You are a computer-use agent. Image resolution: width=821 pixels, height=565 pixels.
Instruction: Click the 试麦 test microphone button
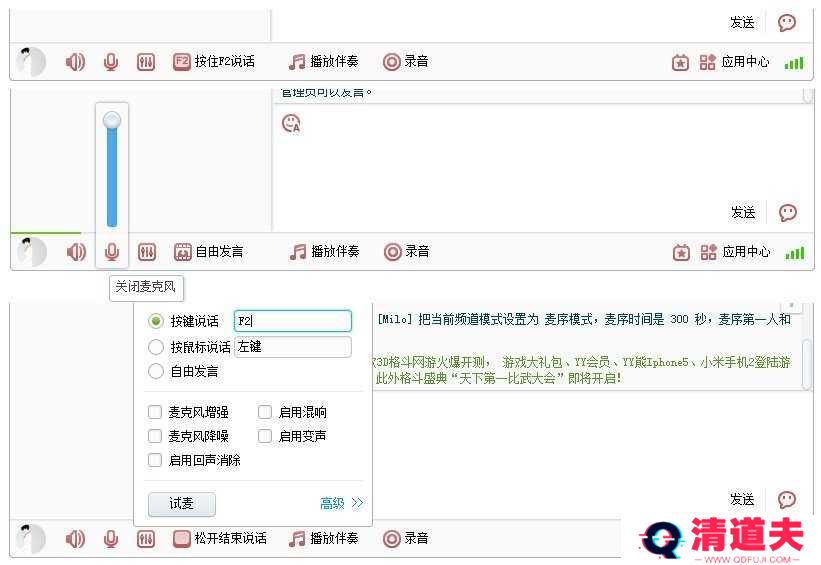tap(181, 504)
